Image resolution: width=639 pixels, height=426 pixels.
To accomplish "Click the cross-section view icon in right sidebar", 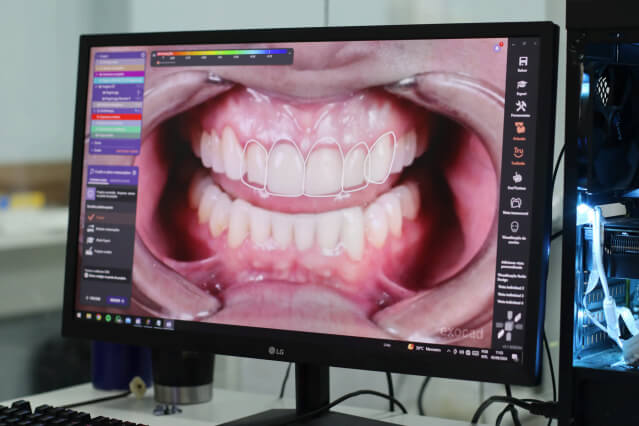I will coord(517,204).
